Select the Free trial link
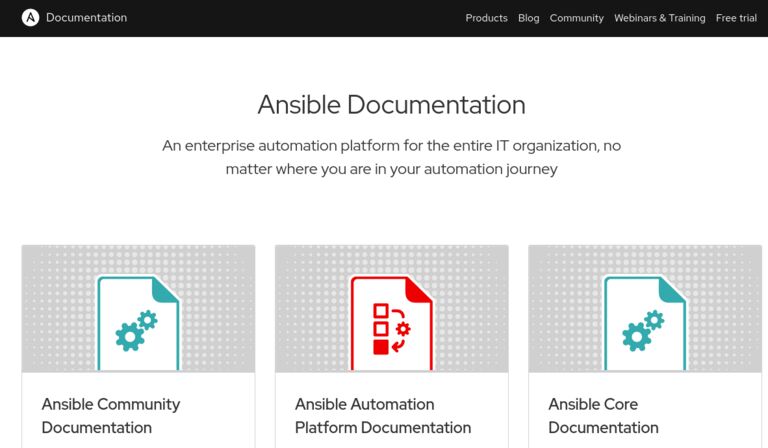The image size is (768, 448). tap(736, 18)
